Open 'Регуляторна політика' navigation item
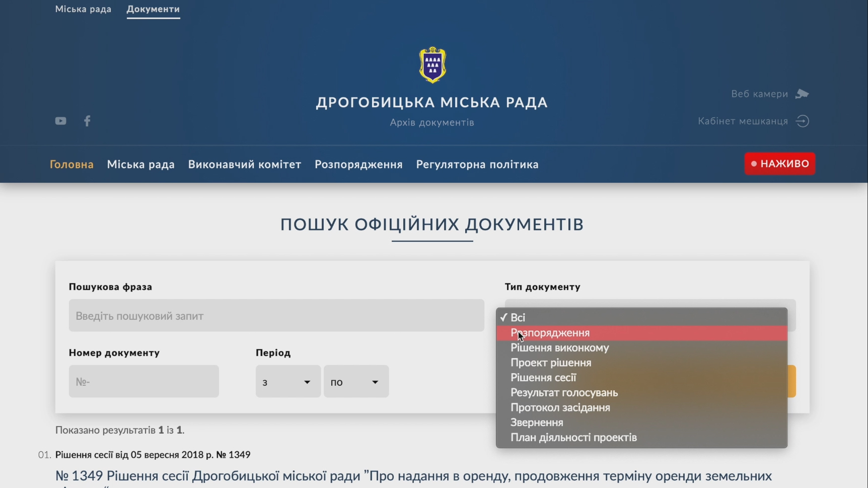The image size is (868, 488). tap(477, 164)
